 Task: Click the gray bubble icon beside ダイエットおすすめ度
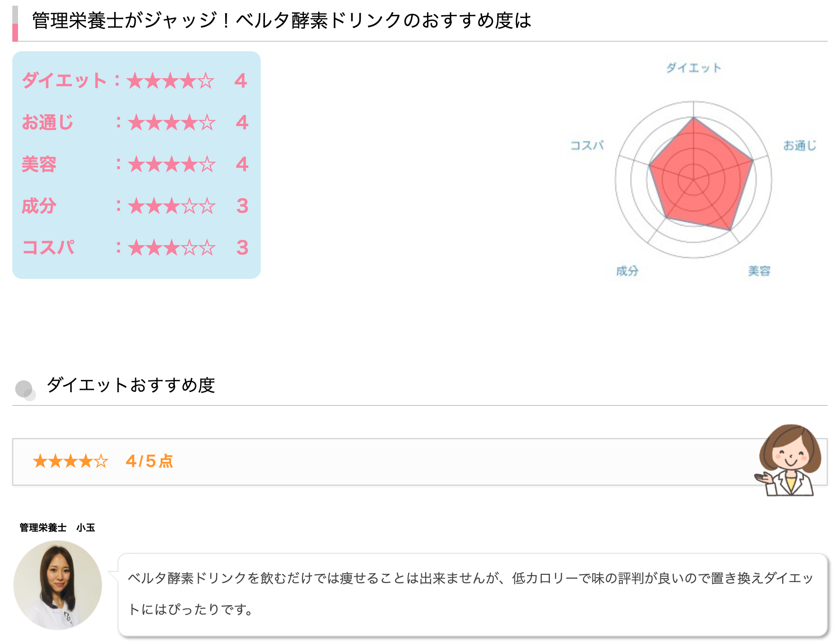tap(26, 390)
